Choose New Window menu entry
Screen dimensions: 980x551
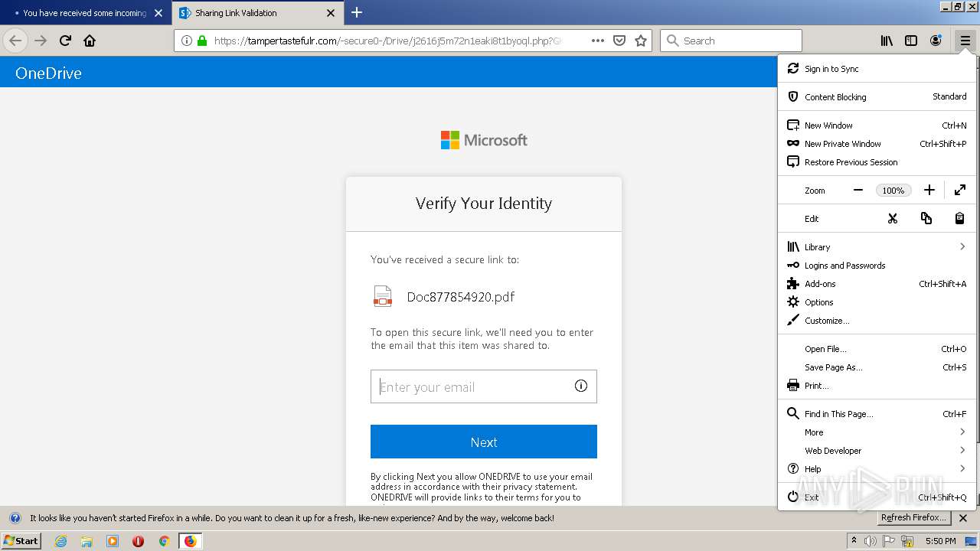(x=877, y=126)
